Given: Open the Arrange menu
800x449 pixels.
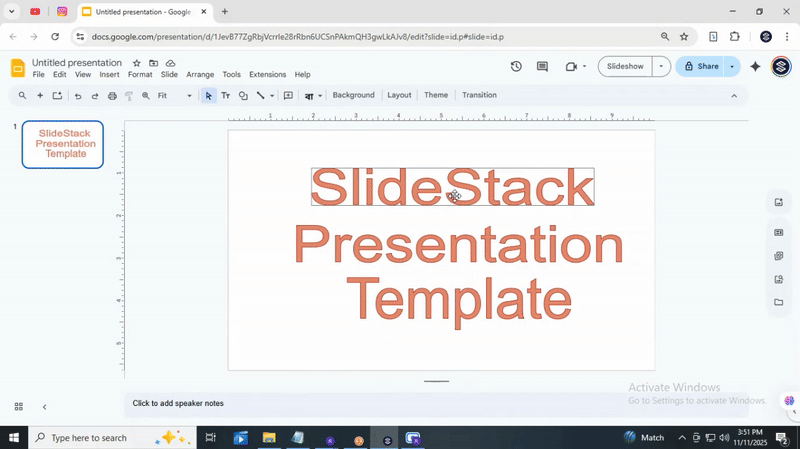Looking at the screenshot, I should 200,75.
